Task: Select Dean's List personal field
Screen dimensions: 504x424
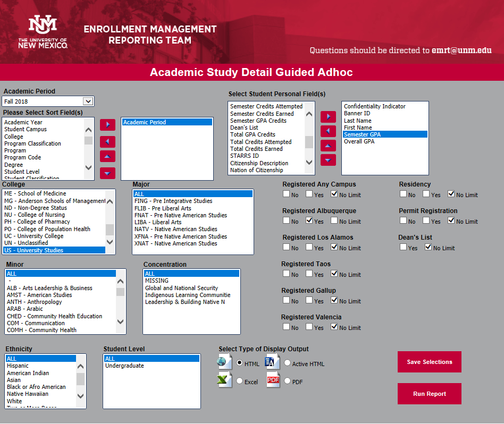Action: 244,128
